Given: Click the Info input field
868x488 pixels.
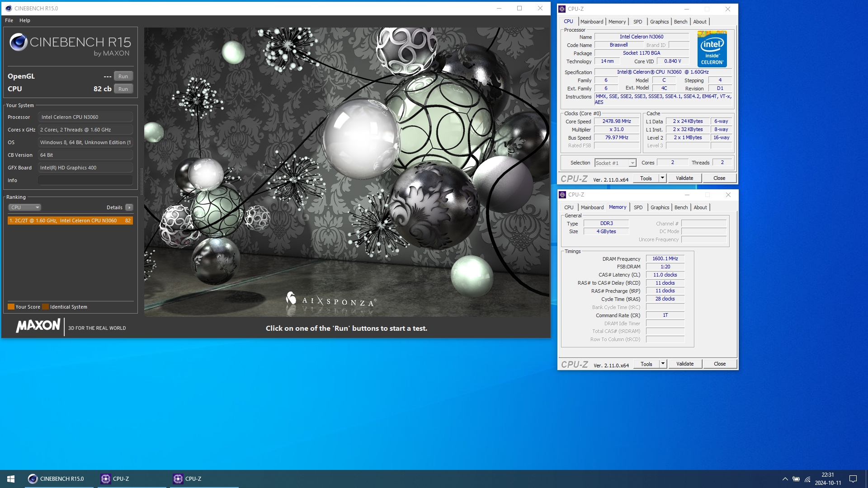Looking at the screenshot, I should [85, 180].
